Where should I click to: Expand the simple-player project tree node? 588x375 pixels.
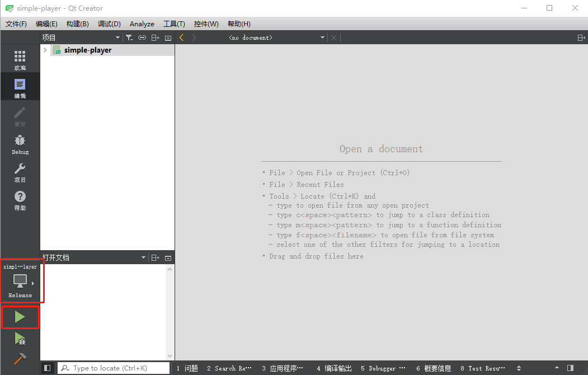(x=45, y=50)
